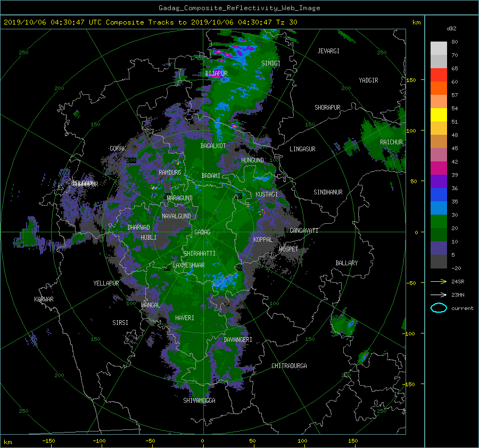The width and height of the screenshot is (479, 448).
Task: Click the YADGIR city label
Action: 368,80
